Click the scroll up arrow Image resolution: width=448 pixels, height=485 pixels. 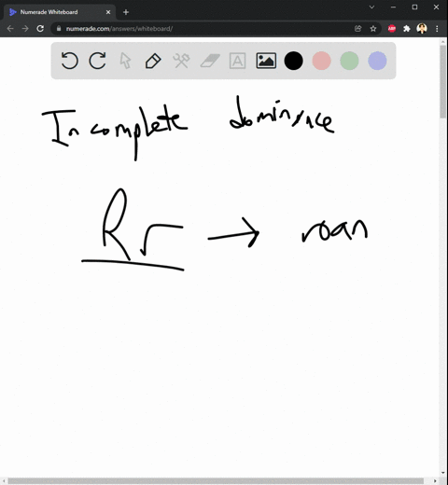click(x=443, y=41)
